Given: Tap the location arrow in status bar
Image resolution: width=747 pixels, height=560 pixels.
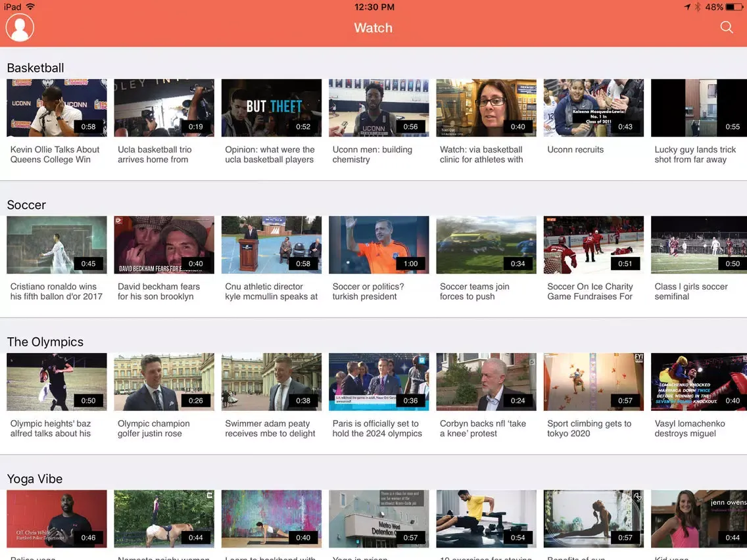Looking at the screenshot, I should pyautogui.click(x=687, y=7).
